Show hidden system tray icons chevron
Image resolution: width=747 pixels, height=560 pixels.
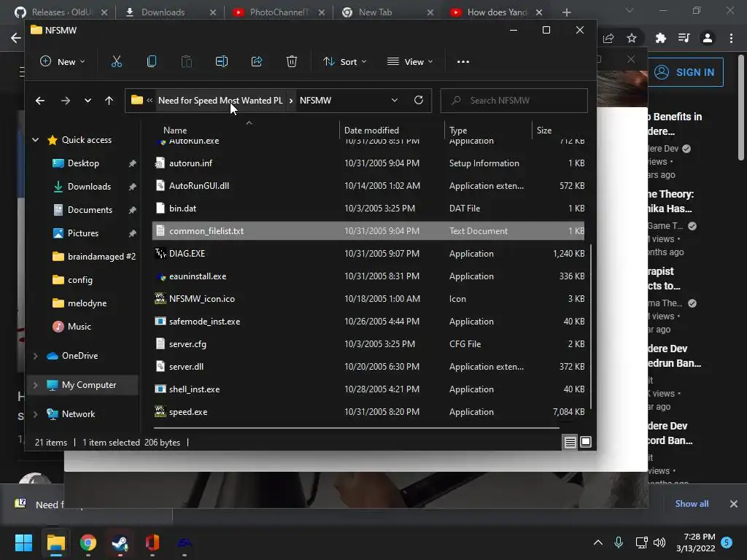(x=598, y=542)
